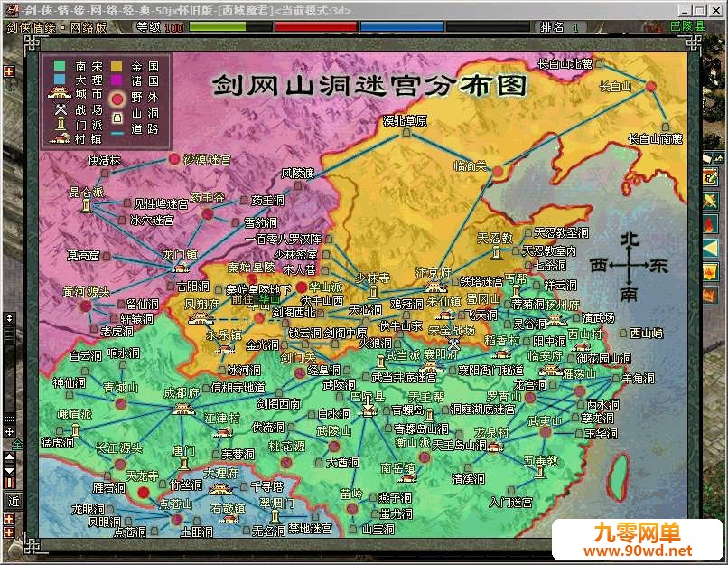Select the 临渝关 red circle marker
728x565 pixels.
(x=498, y=172)
